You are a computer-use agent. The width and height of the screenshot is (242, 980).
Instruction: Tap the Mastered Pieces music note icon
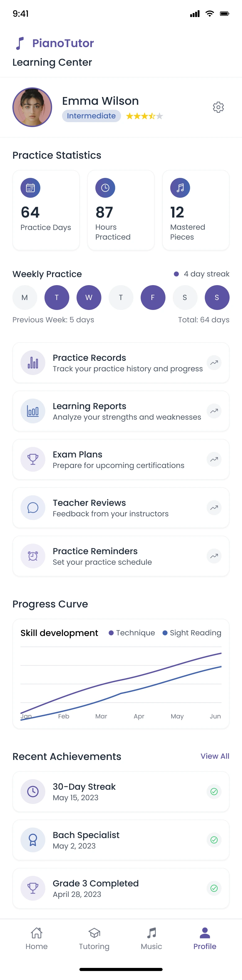pyautogui.click(x=180, y=188)
